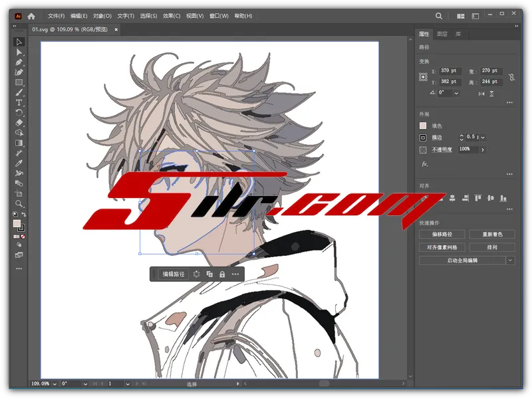Show more Align options
Viewport: 532px width, 398px height.
[509, 209]
